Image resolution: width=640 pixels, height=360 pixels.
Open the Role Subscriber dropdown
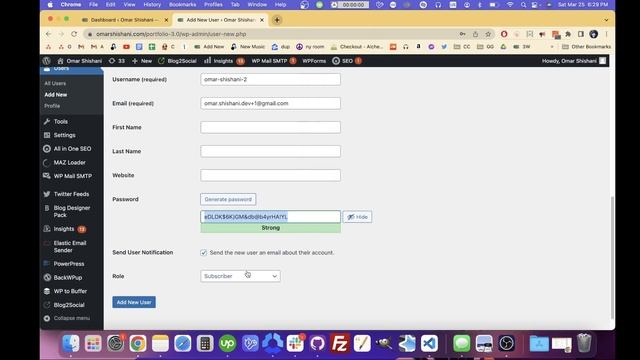240,276
